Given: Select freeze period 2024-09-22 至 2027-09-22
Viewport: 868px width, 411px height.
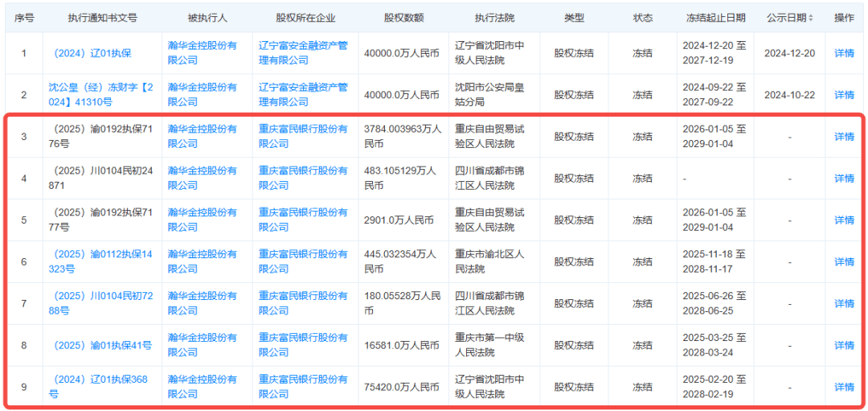Looking at the screenshot, I should (x=714, y=95).
